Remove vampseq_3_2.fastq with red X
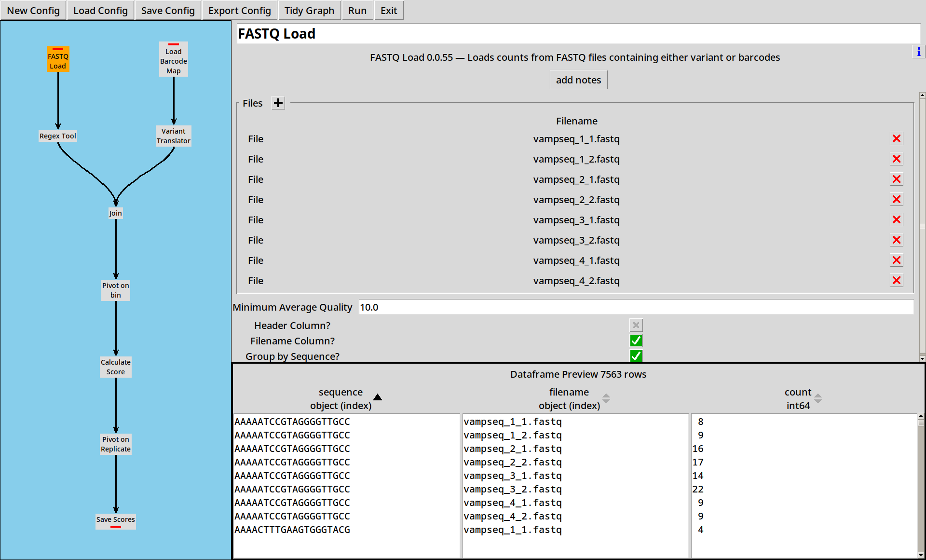This screenshot has width=926, height=560. [897, 240]
